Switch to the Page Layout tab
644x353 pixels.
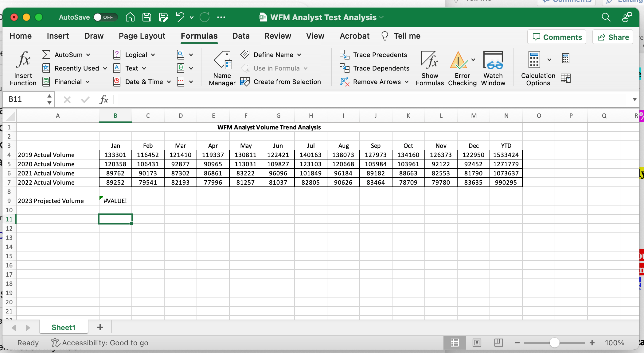pyautogui.click(x=142, y=36)
